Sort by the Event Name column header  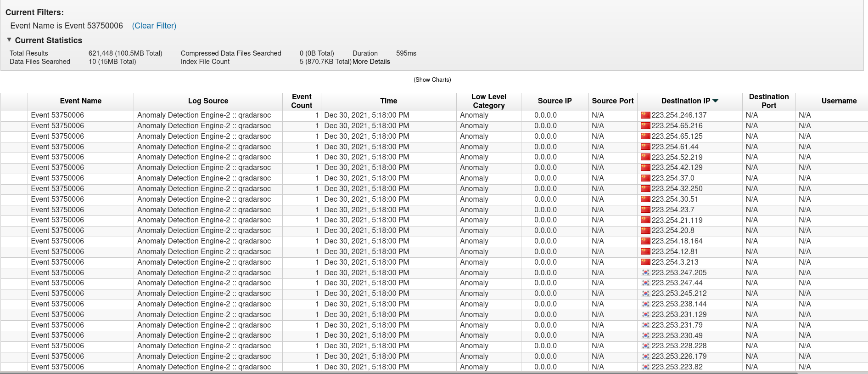pyautogui.click(x=81, y=101)
